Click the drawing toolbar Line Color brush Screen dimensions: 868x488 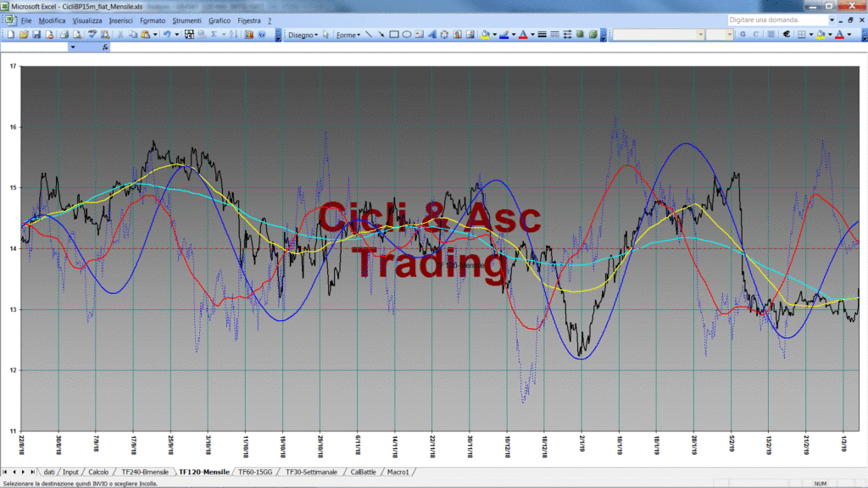(x=504, y=34)
